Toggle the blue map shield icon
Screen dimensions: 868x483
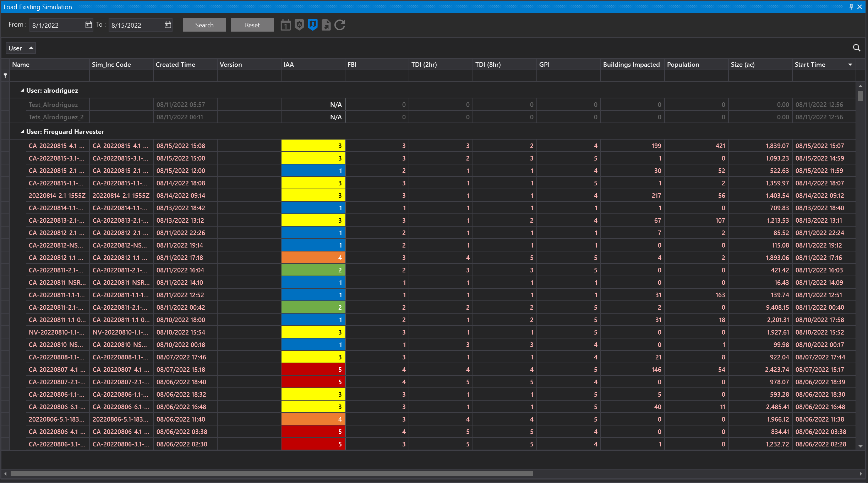click(313, 25)
